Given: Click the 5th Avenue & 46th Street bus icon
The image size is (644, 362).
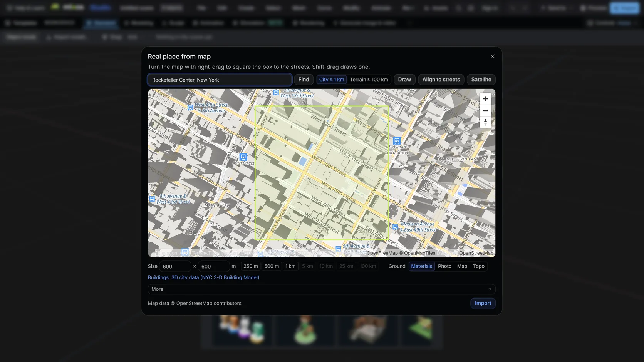Looking at the screenshot, I should [338, 249].
